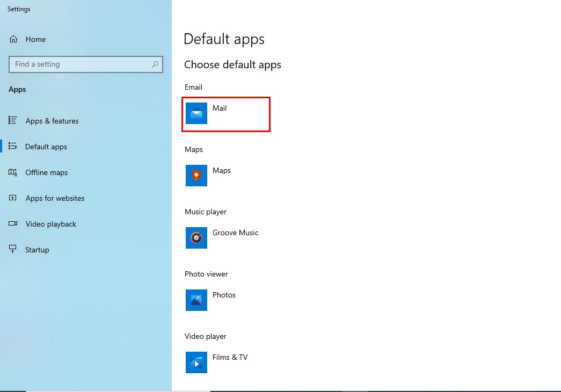The height and width of the screenshot is (392, 561).
Task: Click the Groove Music disc icon
Action: 196,238
